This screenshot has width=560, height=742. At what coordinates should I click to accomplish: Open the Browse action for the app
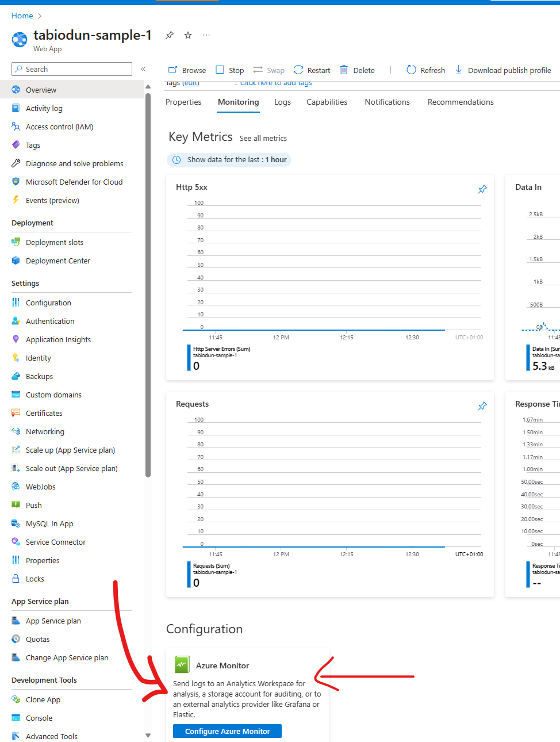pos(186,70)
